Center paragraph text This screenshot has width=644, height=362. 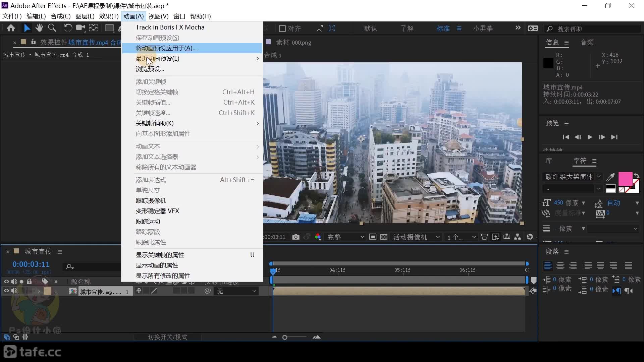tap(560, 266)
